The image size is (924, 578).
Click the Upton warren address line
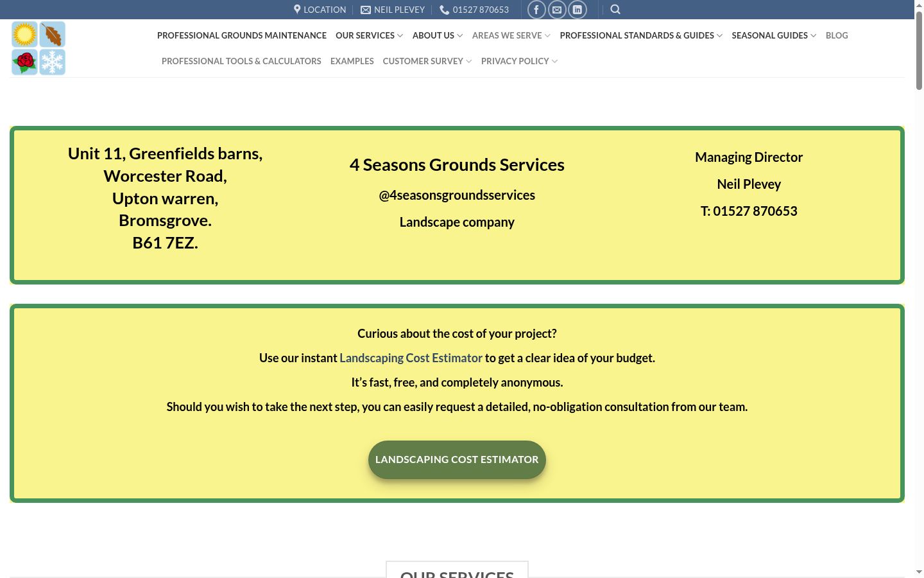tap(165, 198)
